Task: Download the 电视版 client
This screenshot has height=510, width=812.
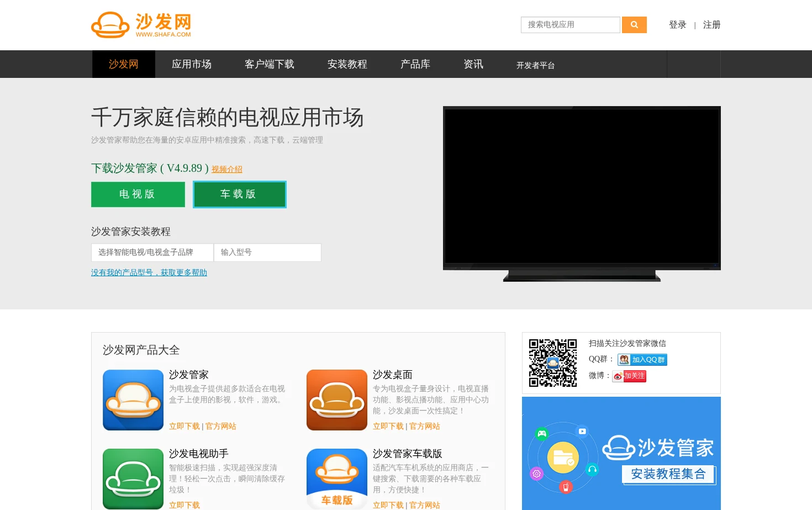Action: pyautogui.click(x=138, y=194)
